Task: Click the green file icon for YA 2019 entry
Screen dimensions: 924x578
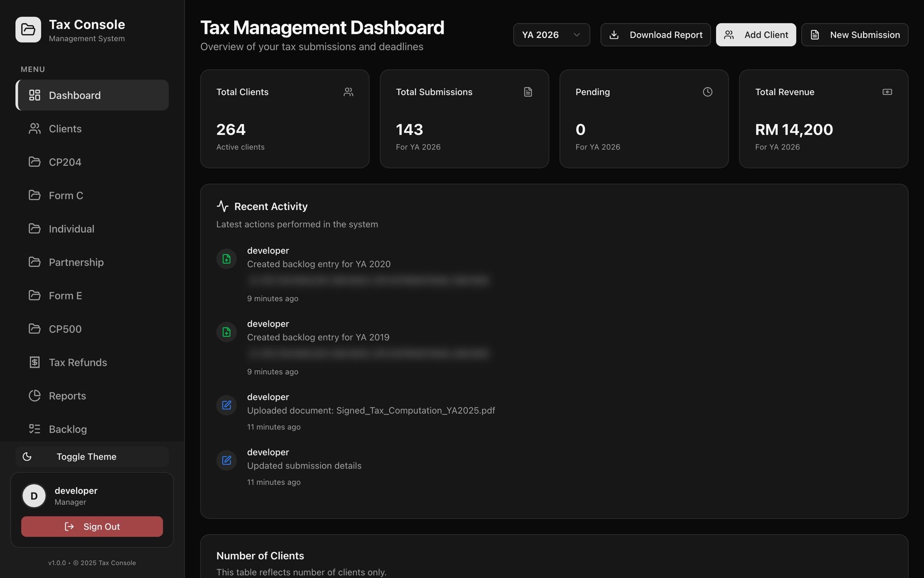Action: 226,332
